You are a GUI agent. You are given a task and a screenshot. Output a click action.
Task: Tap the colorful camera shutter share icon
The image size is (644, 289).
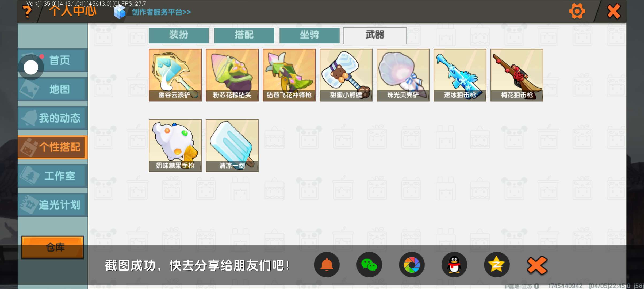point(412,265)
